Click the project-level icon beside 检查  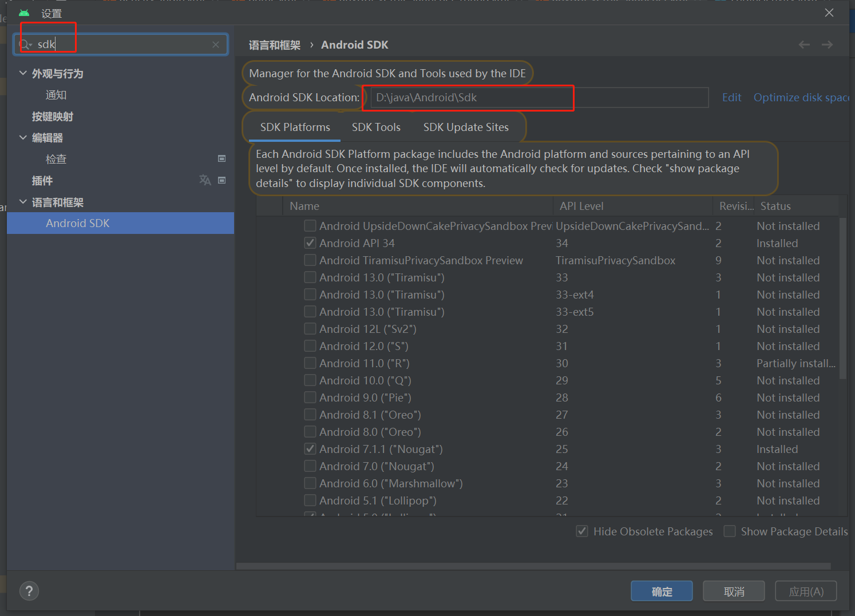(222, 158)
